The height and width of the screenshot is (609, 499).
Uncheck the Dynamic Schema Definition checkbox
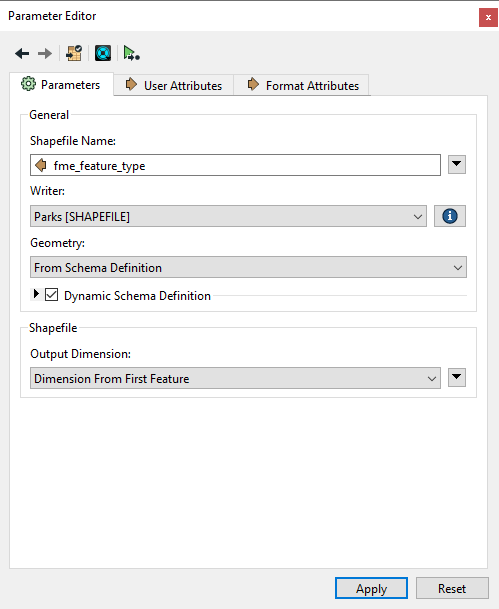click(52, 295)
